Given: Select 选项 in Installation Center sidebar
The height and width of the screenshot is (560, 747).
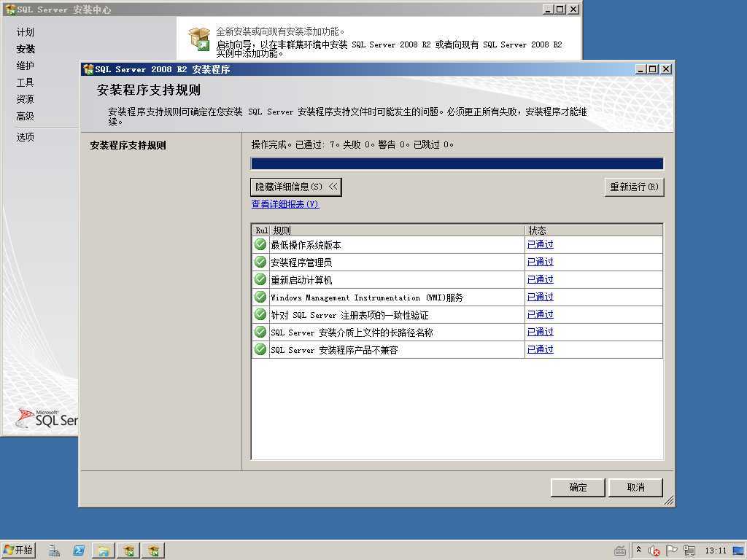Looking at the screenshot, I should (x=26, y=137).
